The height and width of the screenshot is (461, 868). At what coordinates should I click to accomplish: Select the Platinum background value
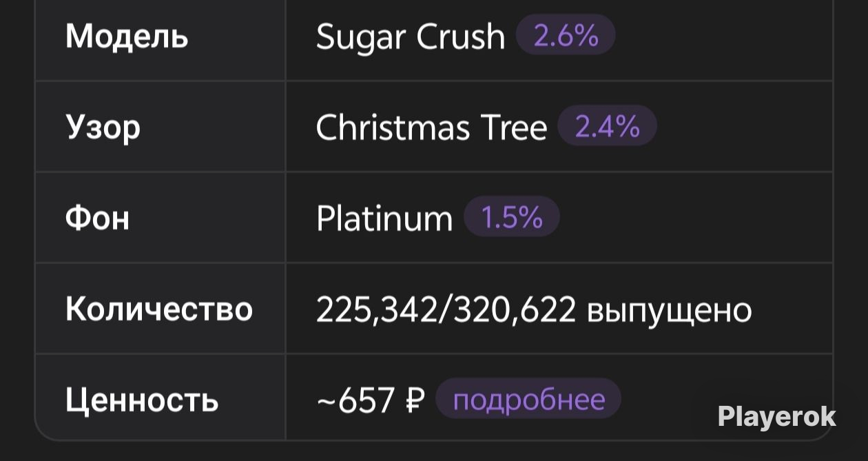(x=384, y=218)
